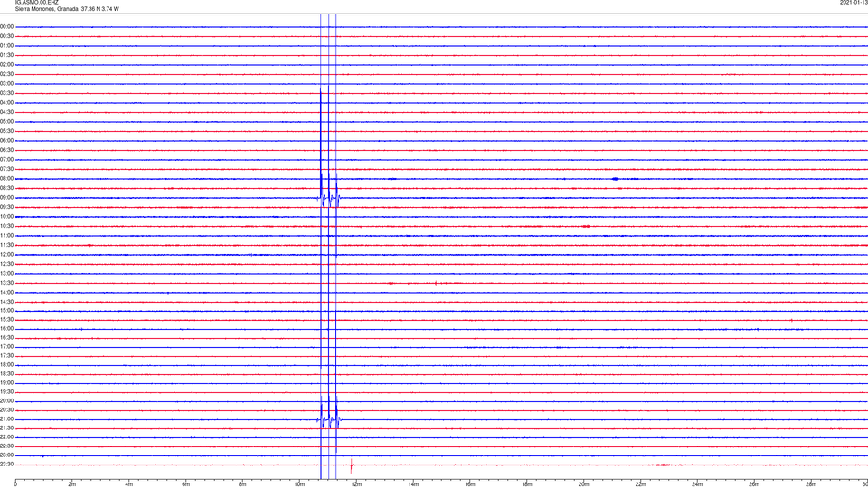Select the 02:30 trace time label
Viewport: 868px width, 488px height.
tap(6, 74)
